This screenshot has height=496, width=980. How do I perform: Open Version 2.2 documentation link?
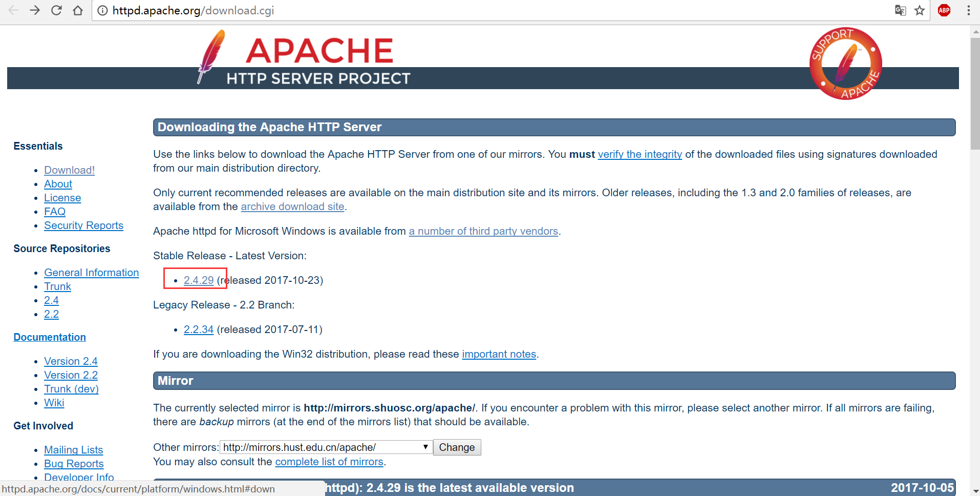(x=71, y=375)
